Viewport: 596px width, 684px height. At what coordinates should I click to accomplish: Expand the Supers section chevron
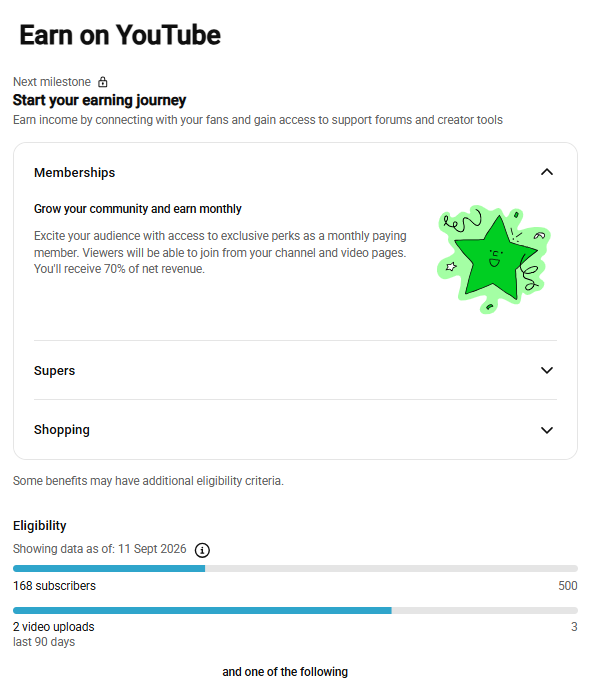547,370
